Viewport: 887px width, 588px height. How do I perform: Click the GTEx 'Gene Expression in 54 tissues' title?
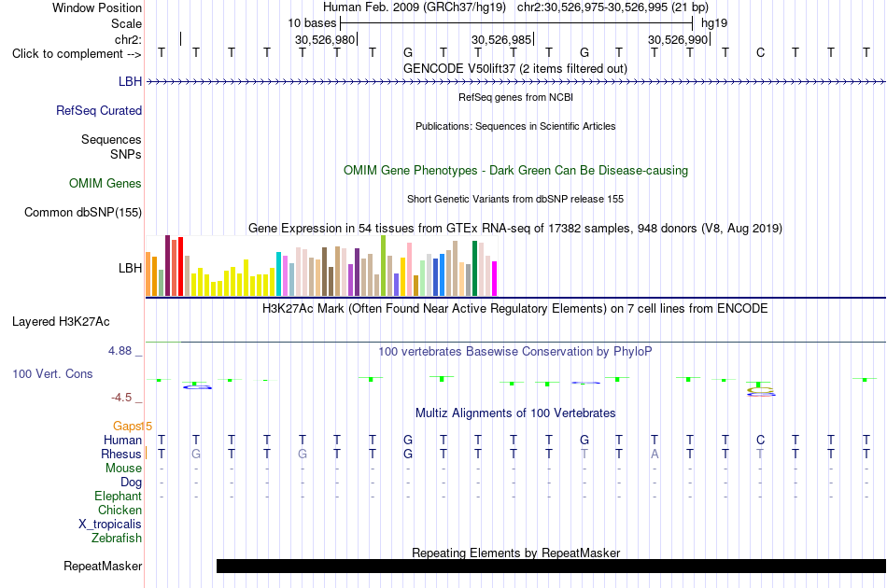pyautogui.click(x=515, y=229)
